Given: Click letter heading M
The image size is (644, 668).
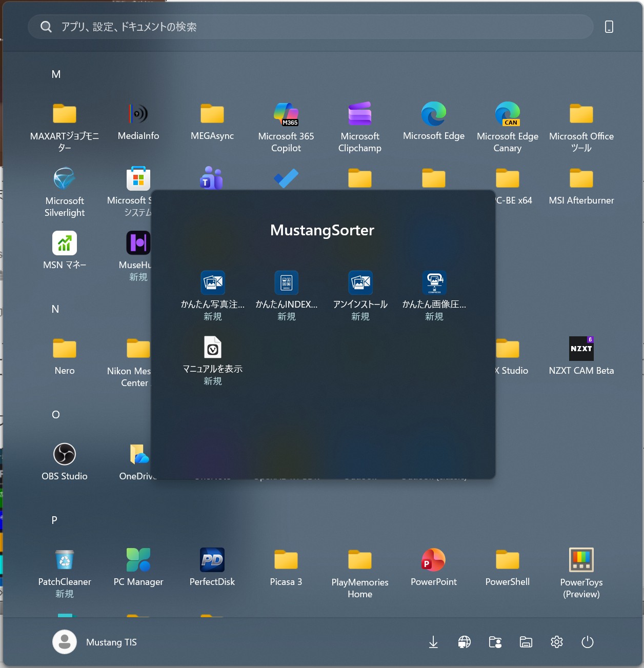Looking at the screenshot, I should (56, 74).
